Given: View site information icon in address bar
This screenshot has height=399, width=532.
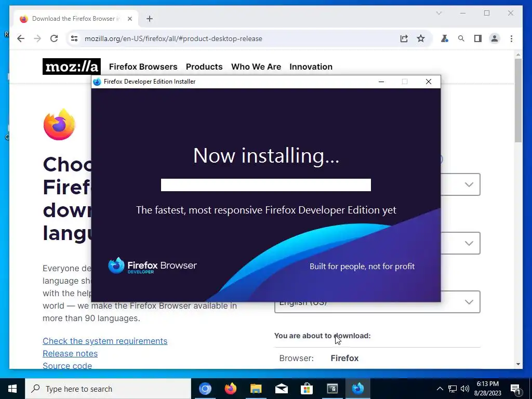Looking at the screenshot, I should coord(74,38).
